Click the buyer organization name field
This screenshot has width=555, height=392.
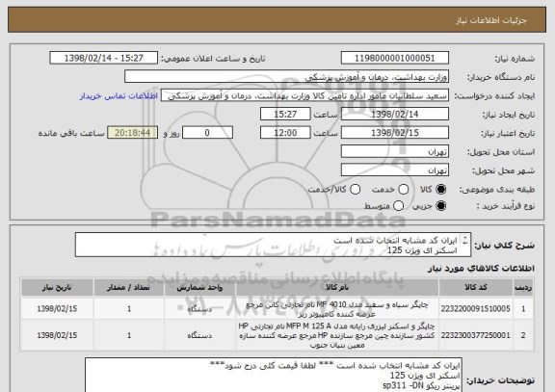pyautogui.click(x=287, y=77)
